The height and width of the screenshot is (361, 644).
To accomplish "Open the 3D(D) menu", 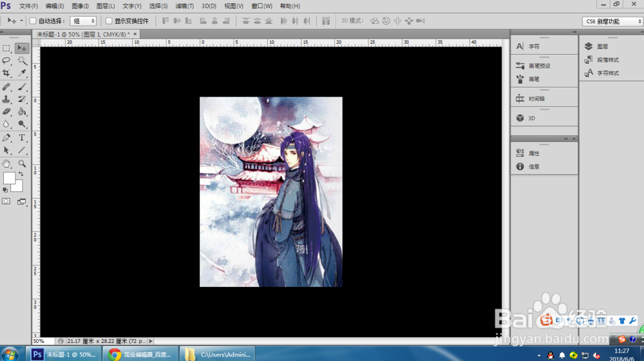I will [x=209, y=6].
